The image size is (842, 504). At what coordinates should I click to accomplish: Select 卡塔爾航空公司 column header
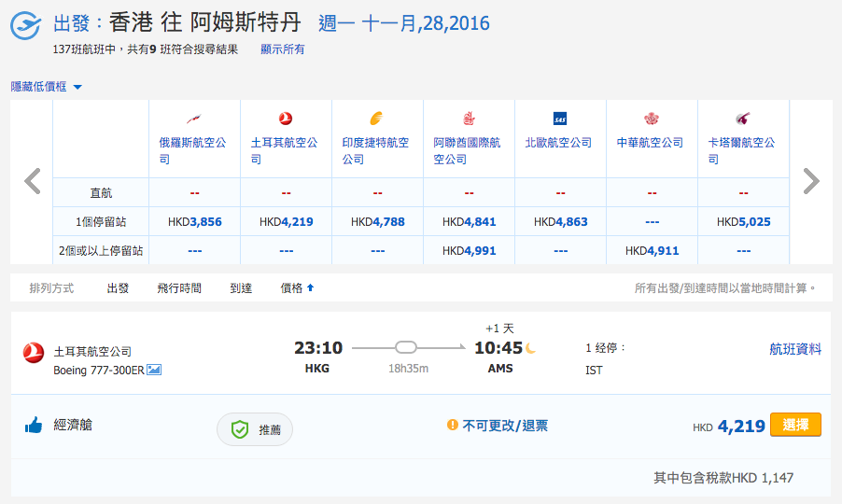[x=741, y=151]
